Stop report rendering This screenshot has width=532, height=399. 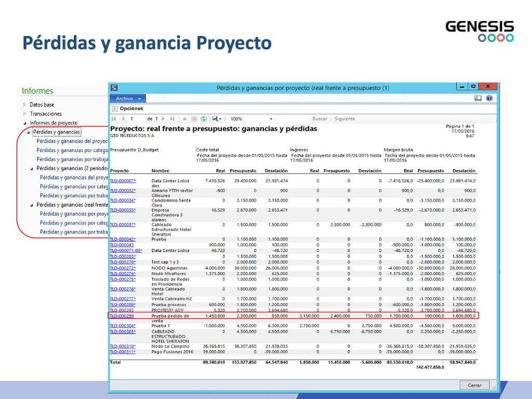tap(194, 119)
